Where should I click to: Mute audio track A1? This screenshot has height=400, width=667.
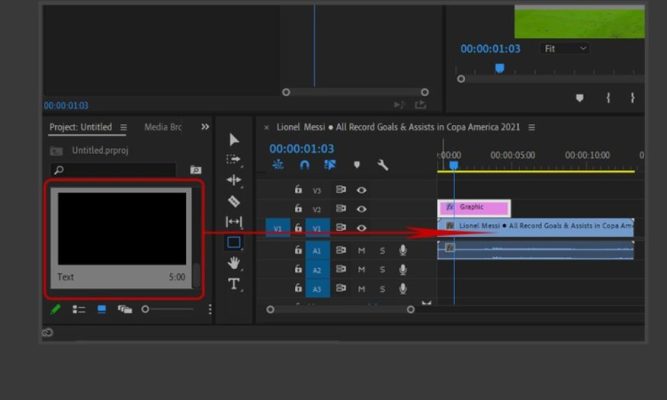click(361, 250)
